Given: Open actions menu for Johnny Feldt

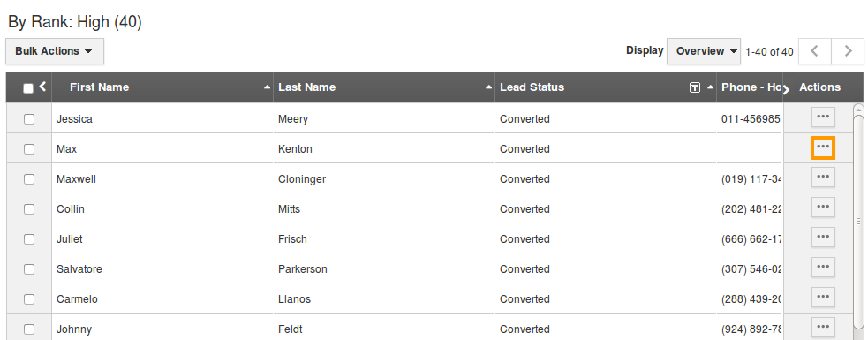Looking at the screenshot, I should tap(823, 328).
